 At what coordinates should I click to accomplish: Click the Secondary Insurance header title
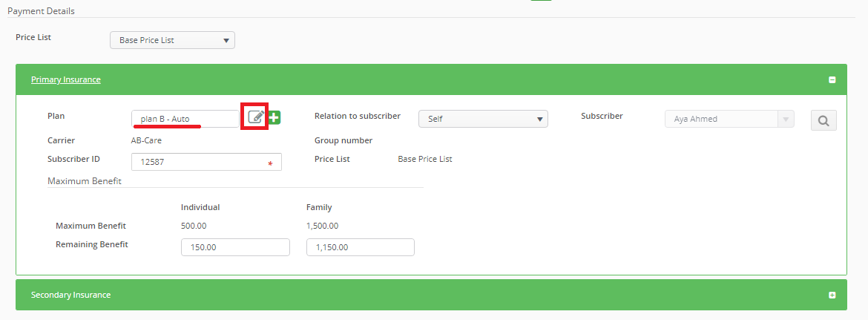(71, 295)
